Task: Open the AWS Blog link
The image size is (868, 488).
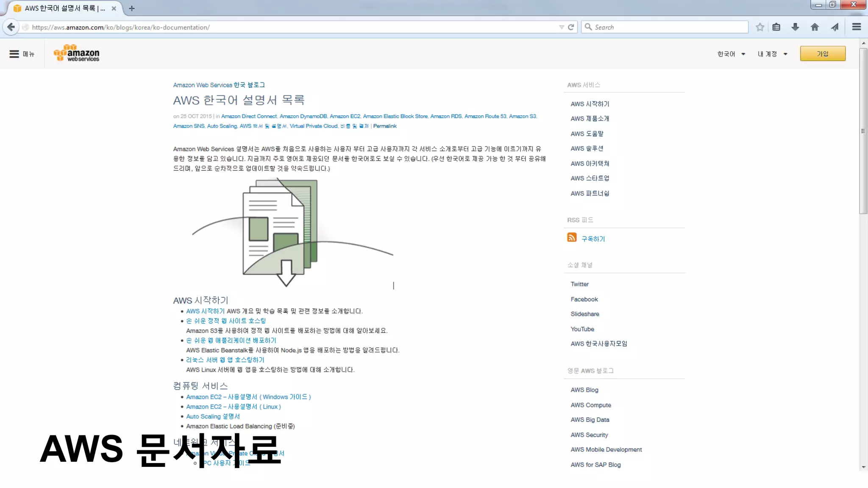Action: tap(584, 390)
